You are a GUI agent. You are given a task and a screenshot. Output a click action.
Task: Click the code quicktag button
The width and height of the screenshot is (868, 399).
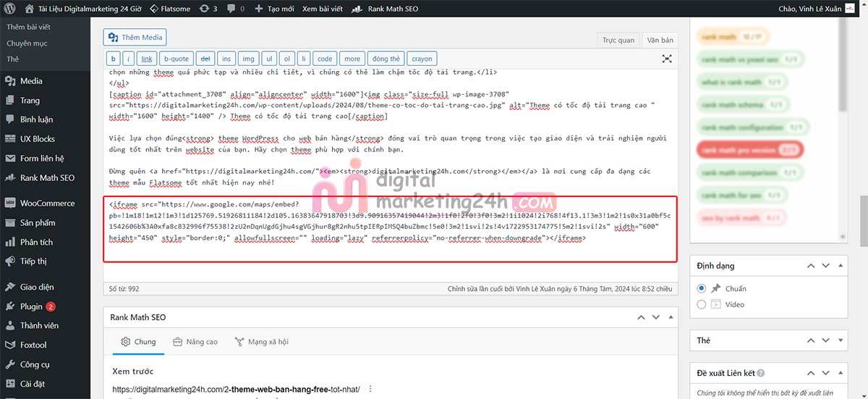tap(325, 59)
